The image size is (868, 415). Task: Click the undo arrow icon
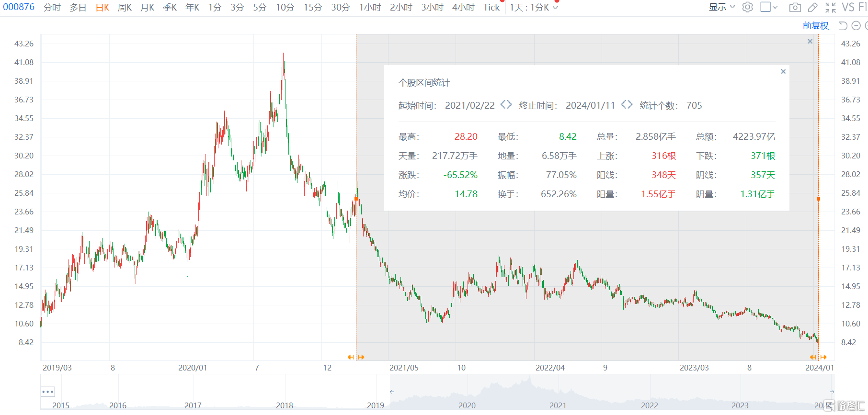[x=843, y=26]
